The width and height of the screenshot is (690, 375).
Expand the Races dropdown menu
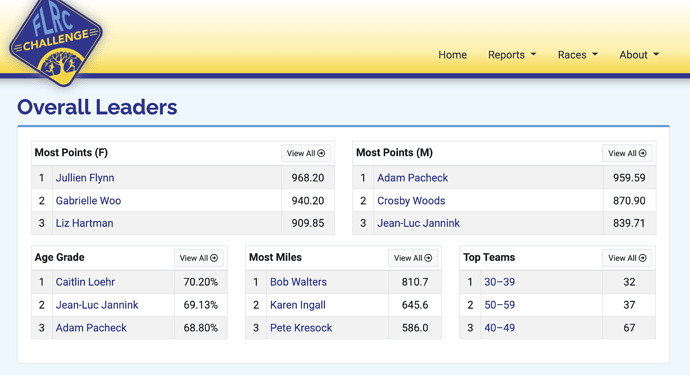click(578, 55)
